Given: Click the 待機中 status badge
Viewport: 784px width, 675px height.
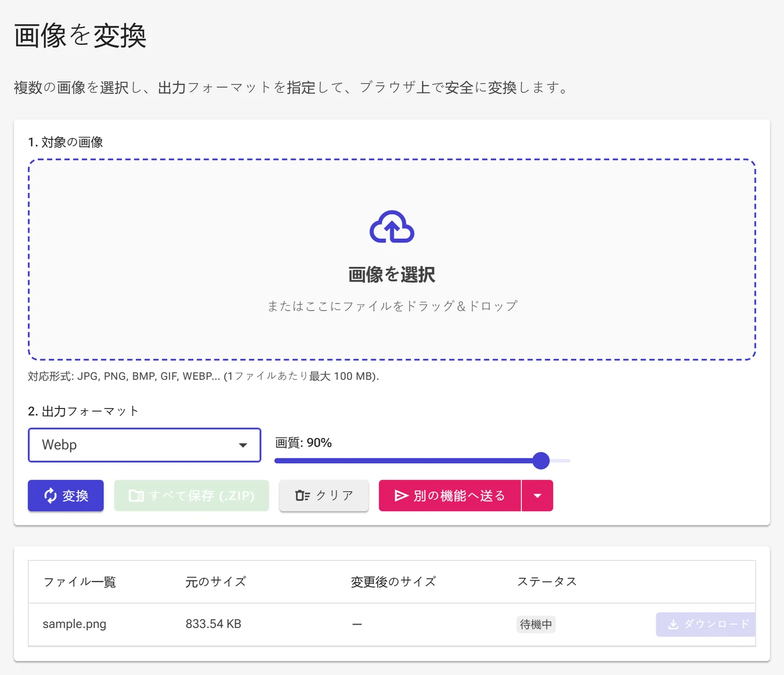Looking at the screenshot, I should pos(536,624).
